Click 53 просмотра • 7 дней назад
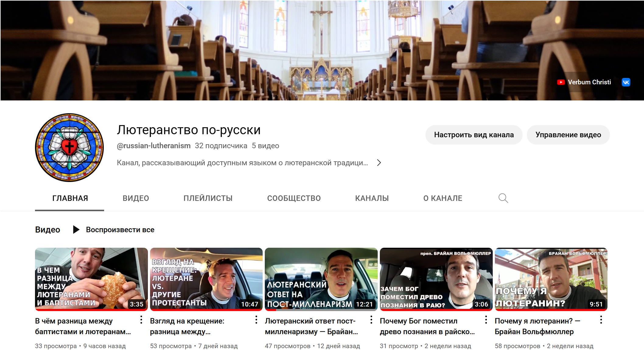Screen dimensions: 644x350 tap(194, 346)
